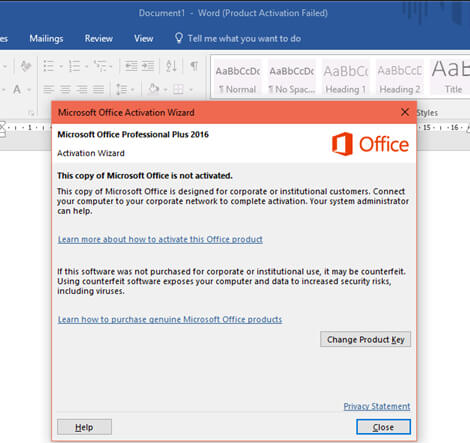
Task: Toggle show paragraph marks
Action: (194, 66)
